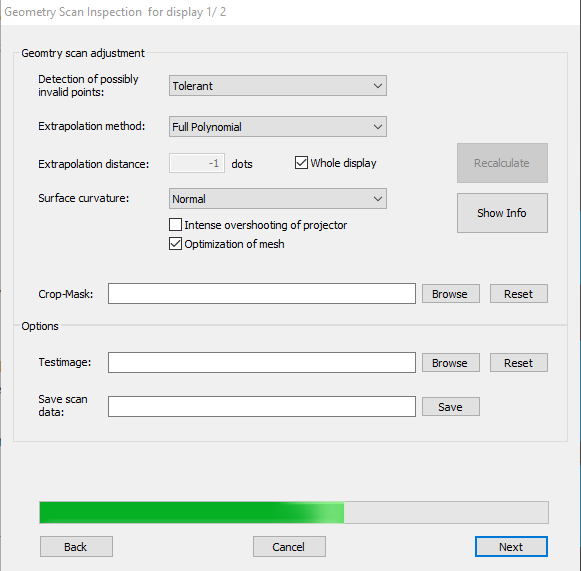Reset the Crop-Mask path
The image size is (581, 571).
[519, 294]
